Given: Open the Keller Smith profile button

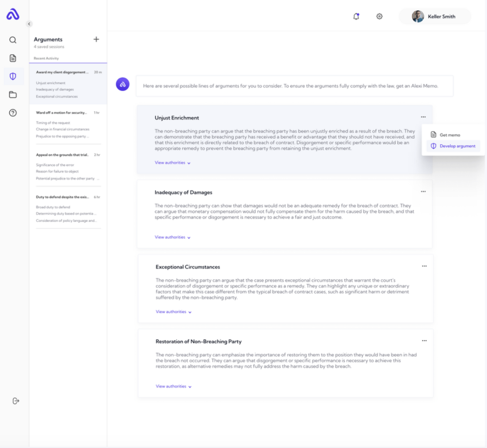Looking at the screenshot, I should [435, 17].
